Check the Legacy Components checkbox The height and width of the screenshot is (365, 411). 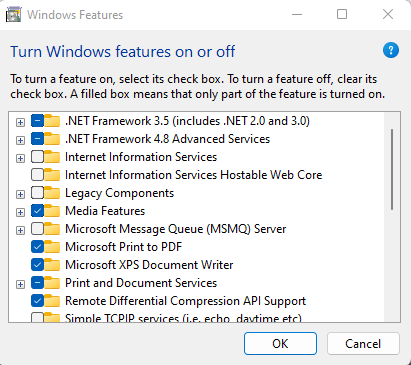tap(37, 193)
